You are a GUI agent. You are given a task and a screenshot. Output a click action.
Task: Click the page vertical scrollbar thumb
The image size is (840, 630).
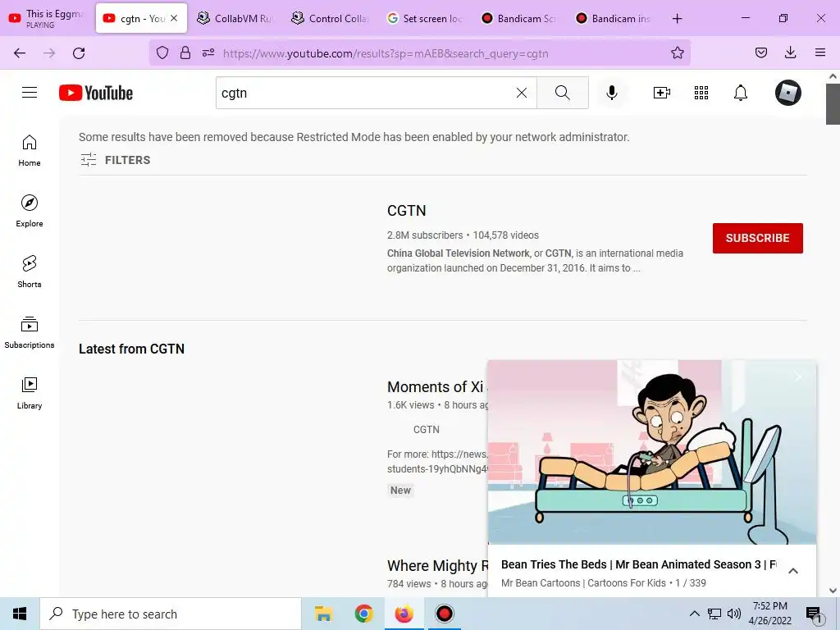pos(833,104)
